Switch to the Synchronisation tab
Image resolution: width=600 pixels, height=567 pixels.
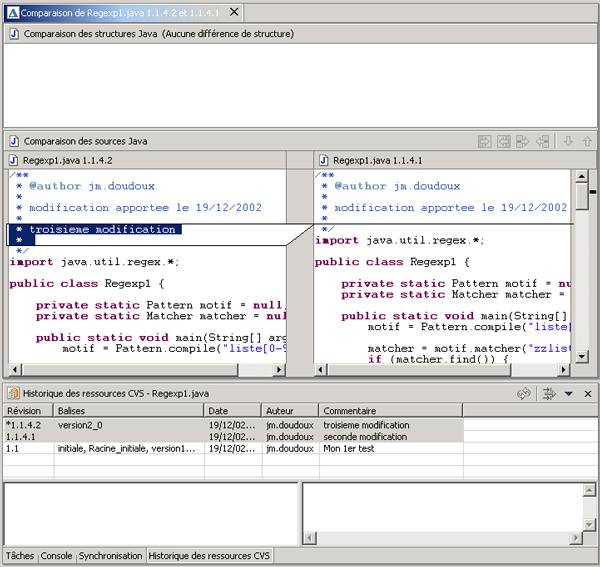pos(111,555)
